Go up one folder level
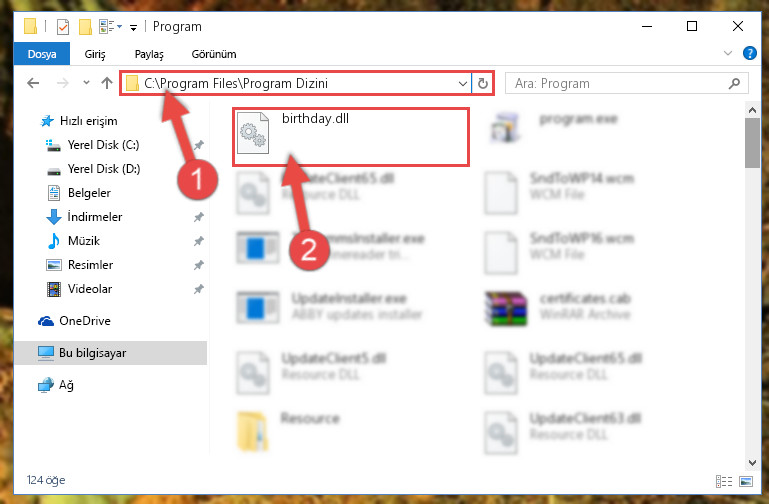This screenshot has height=504, width=769. 106,83
